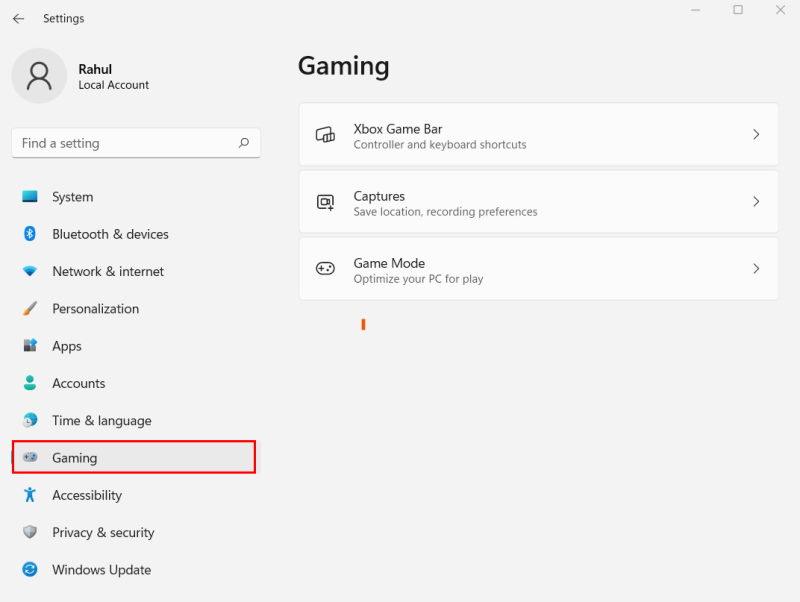800x602 pixels.
Task: Open Game Mode settings
Action: 539,268
